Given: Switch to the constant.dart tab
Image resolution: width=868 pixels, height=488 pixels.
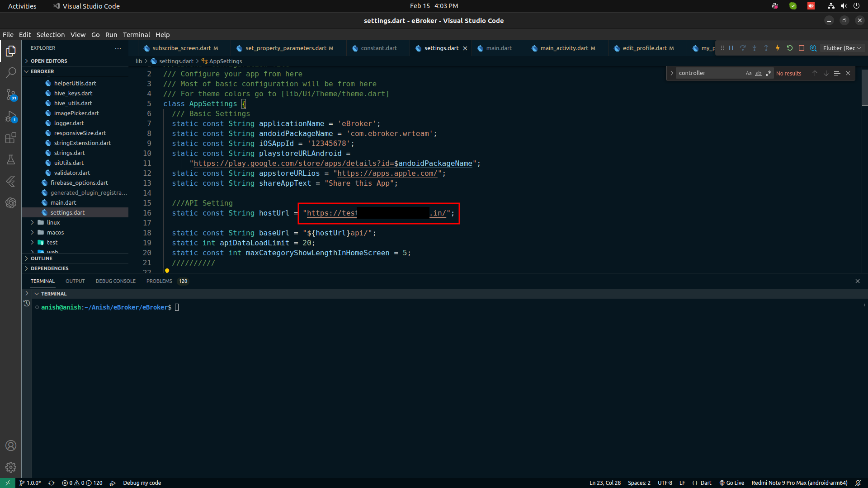Looking at the screenshot, I should [x=378, y=48].
